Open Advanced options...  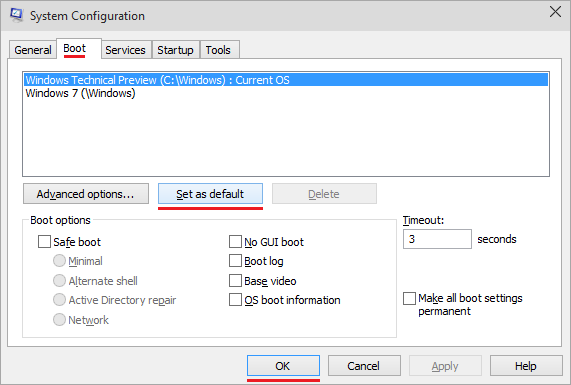click(86, 193)
